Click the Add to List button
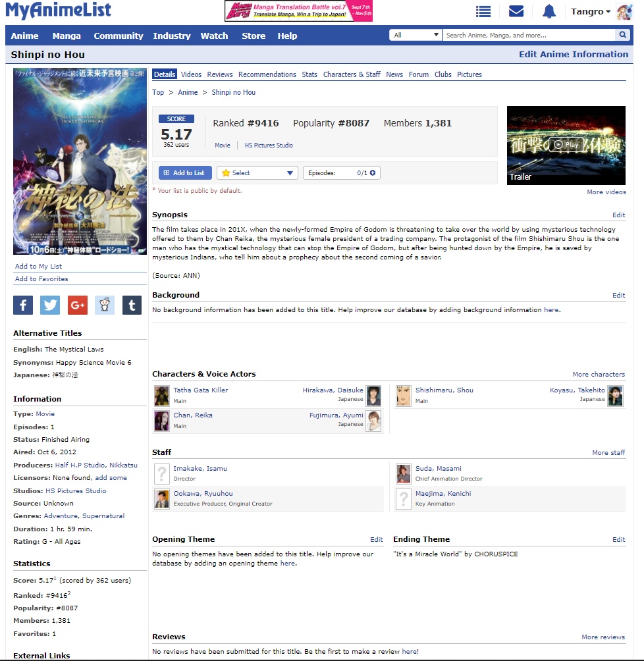This screenshot has height=661, width=644. click(184, 173)
